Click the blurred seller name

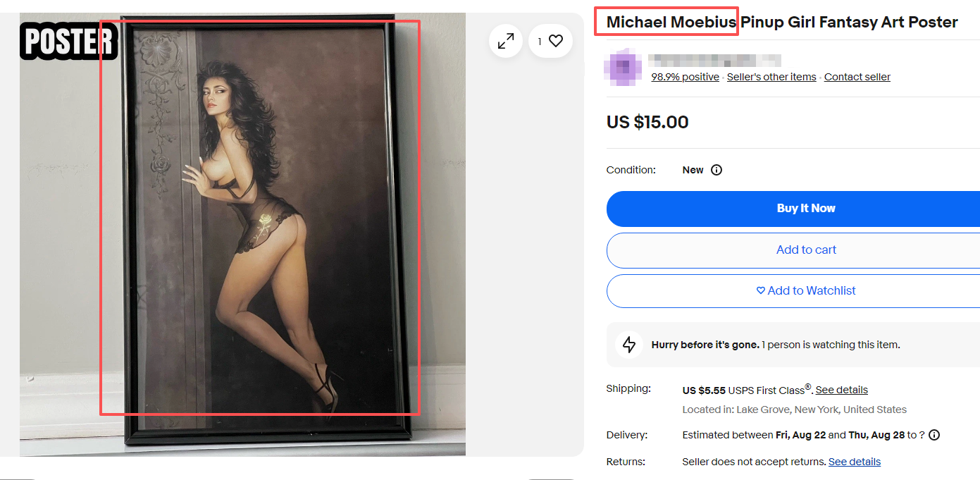[714, 61]
